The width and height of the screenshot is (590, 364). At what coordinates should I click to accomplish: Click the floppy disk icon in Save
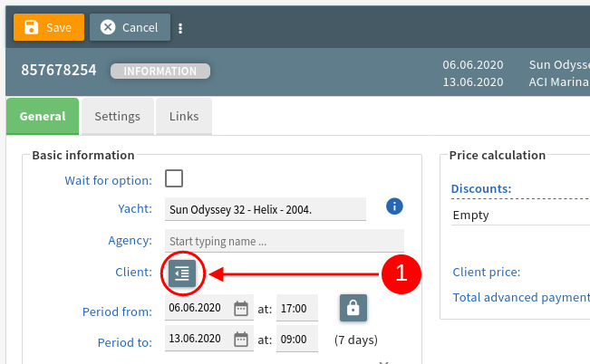[x=31, y=27]
